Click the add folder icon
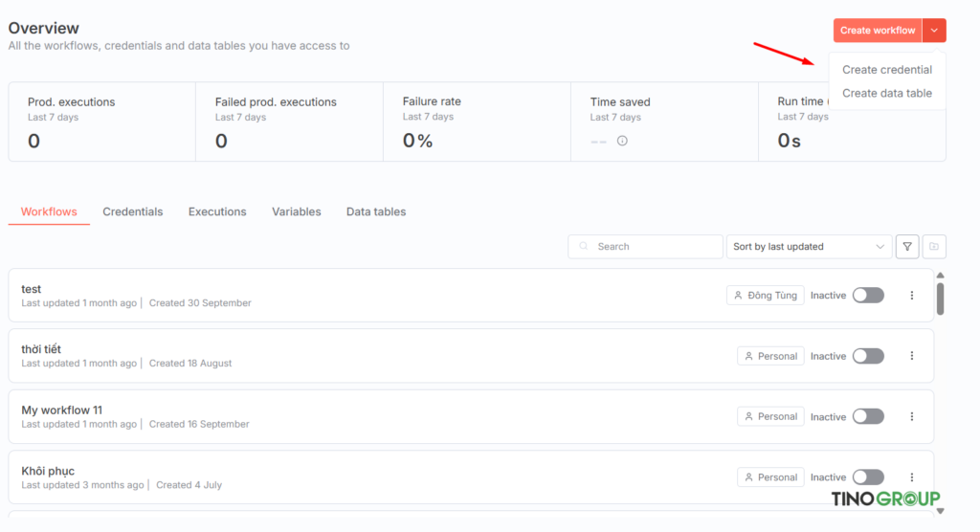 tap(934, 247)
